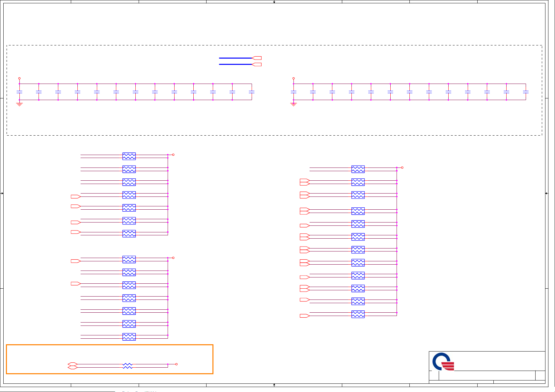Select power circle atop right resistor column

click(x=402, y=168)
